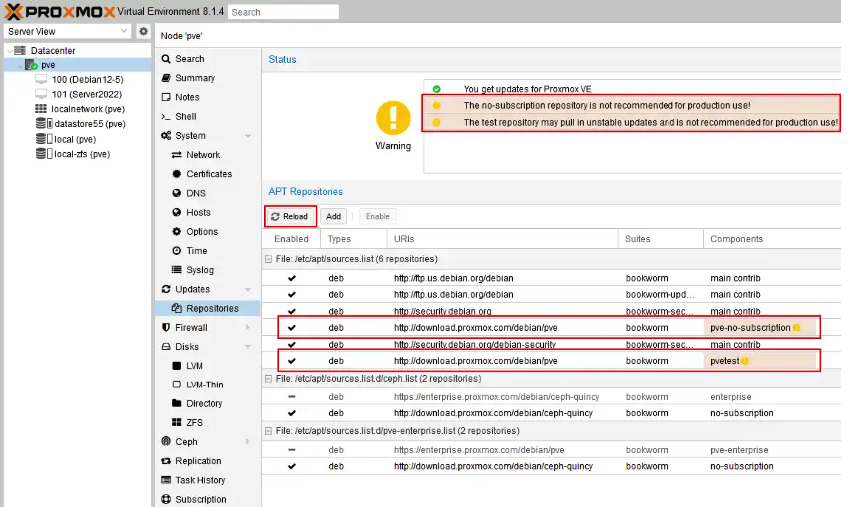Click the URIs column header
The width and height of the screenshot is (850, 507).
click(503, 239)
